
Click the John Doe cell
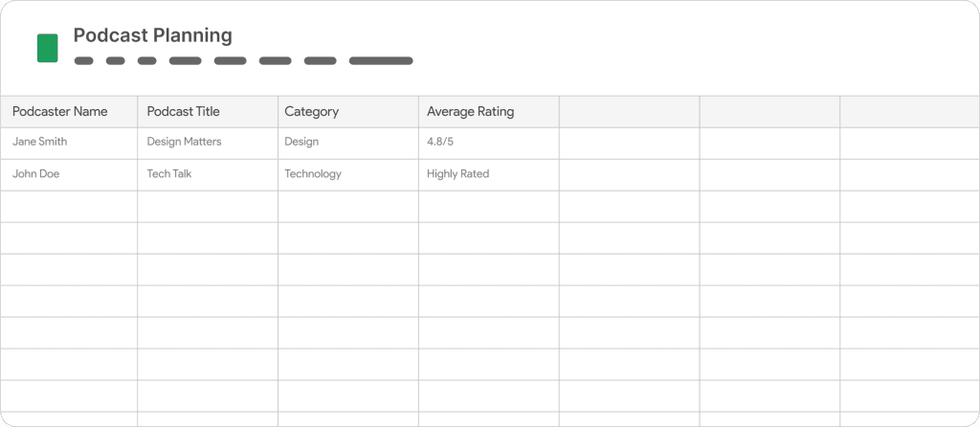(x=69, y=175)
